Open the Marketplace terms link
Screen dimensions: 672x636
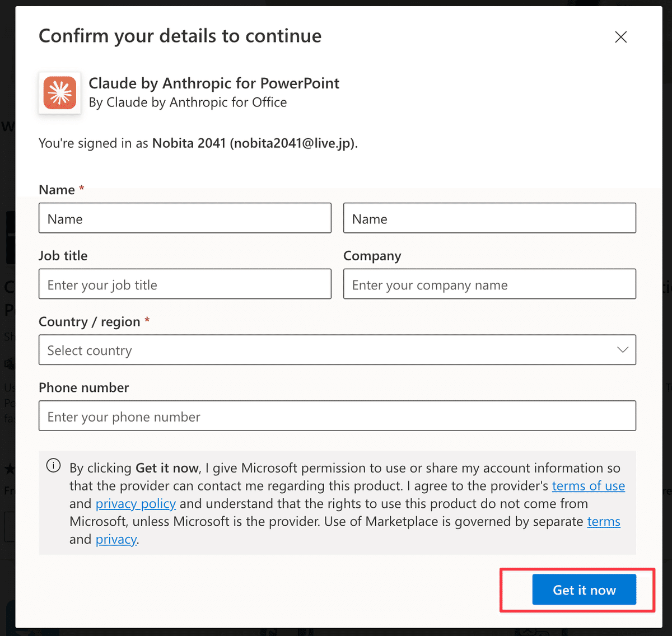click(x=603, y=522)
